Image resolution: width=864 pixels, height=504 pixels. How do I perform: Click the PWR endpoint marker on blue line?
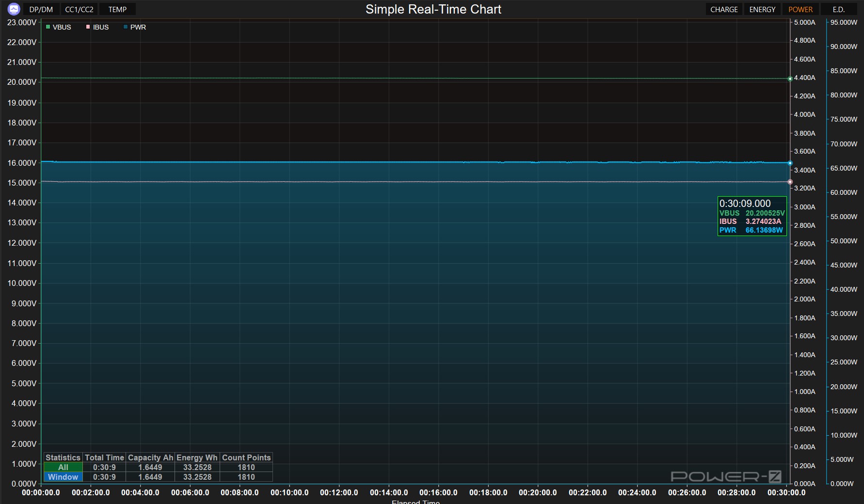click(x=790, y=163)
